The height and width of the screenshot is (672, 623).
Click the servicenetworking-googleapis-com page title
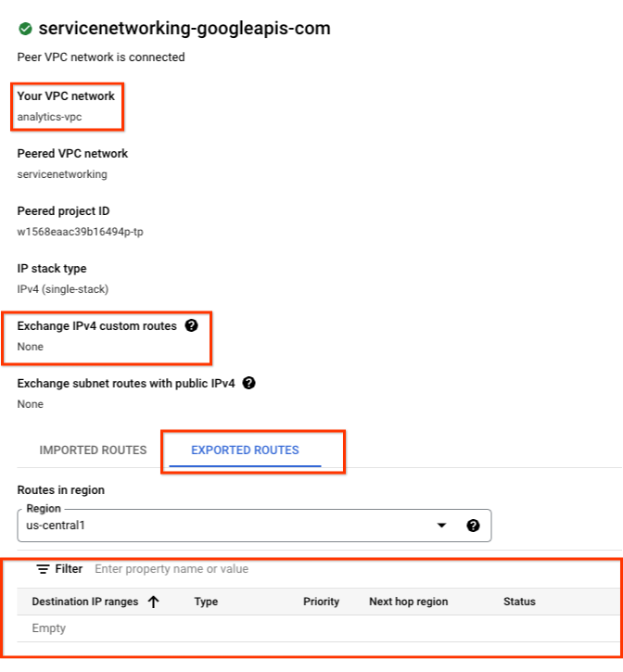[x=184, y=29]
